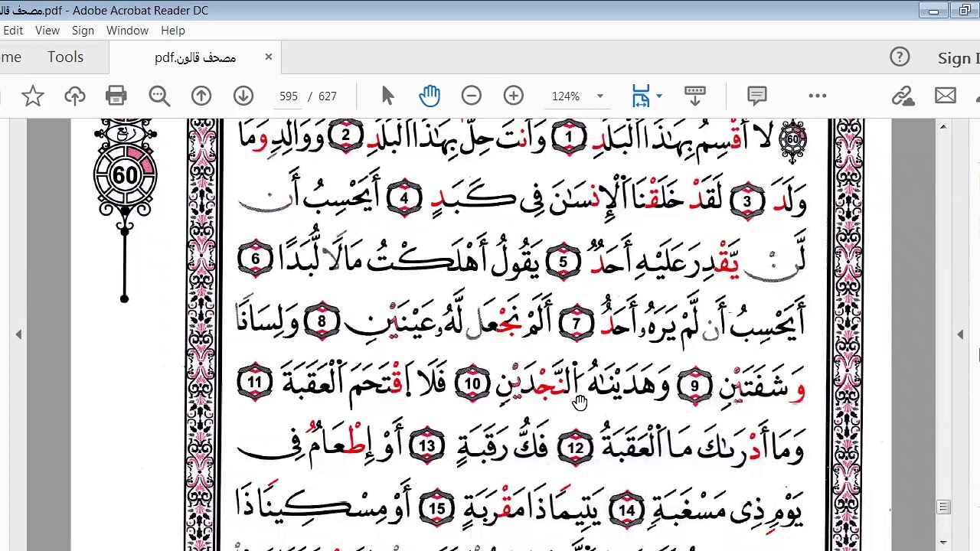This screenshot has width=980, height=551.
Task: Select the مصحف قالون.pdf document tab
Action: [x=195, y=57]
